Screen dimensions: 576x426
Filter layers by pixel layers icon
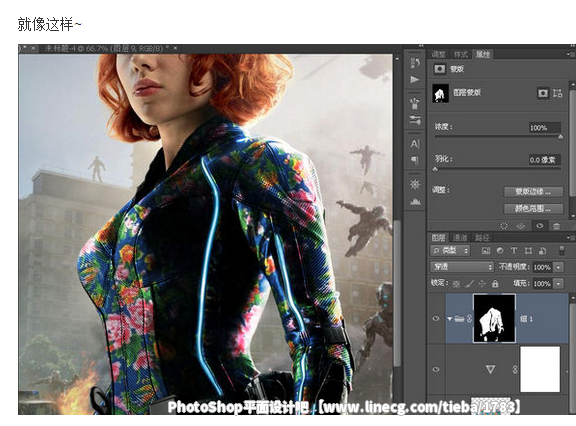click(486, 251)
